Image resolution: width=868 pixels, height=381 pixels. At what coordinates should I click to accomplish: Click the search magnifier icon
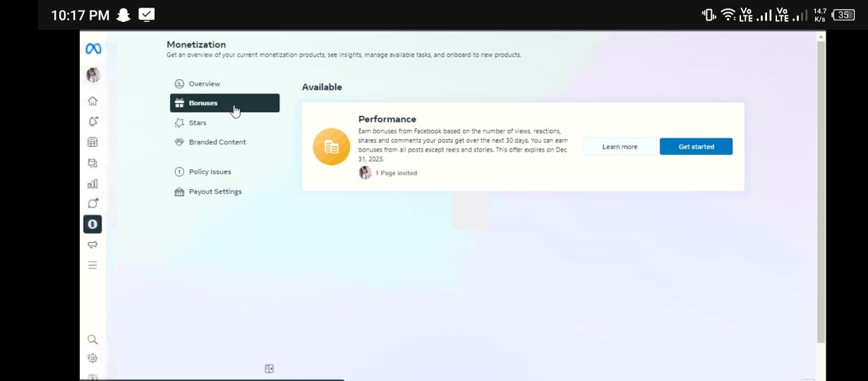click(x=92, y=339)
